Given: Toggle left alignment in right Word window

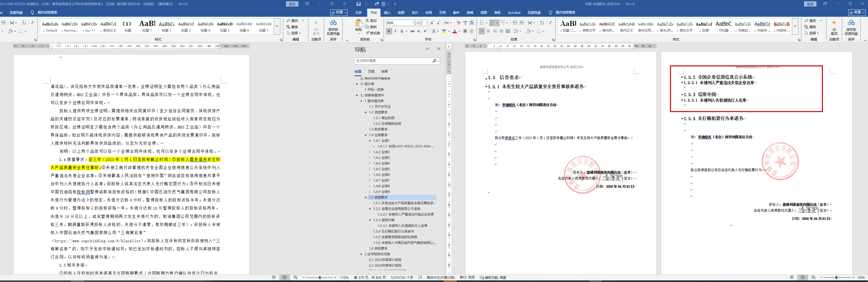Looking at the screenshot, I should [482, 31].
